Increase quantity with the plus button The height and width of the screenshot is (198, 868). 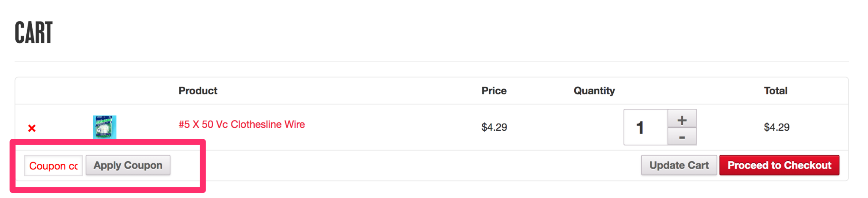click(x=682, y=120)
